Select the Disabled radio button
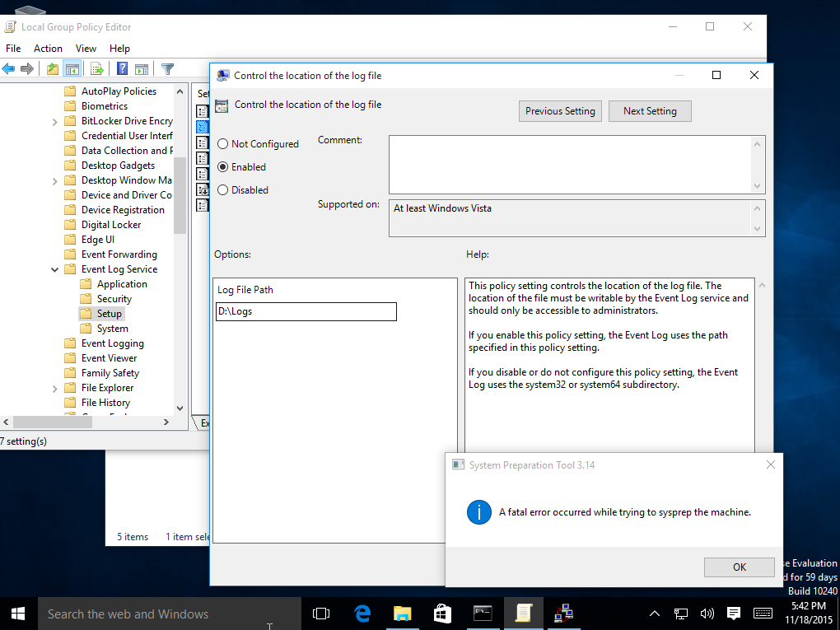The height and width of the screenshot is (630, 840). click(223, 190)
